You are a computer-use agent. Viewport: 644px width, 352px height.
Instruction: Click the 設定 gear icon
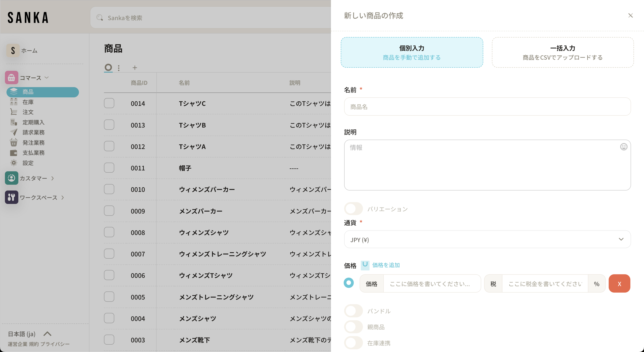[14, 163]
